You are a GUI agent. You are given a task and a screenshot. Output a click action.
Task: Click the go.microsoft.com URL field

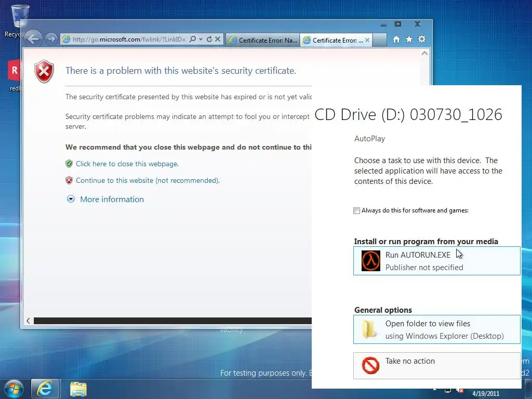129,39
